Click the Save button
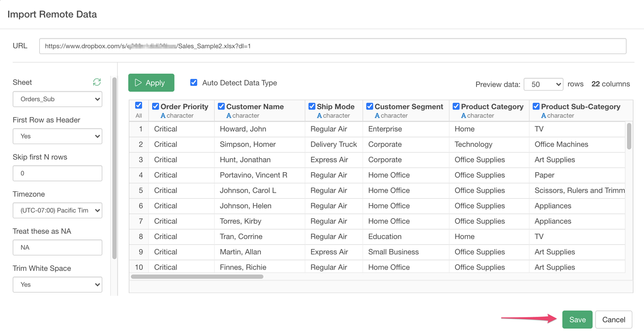 pyautogui.click(x=577, y=320)
